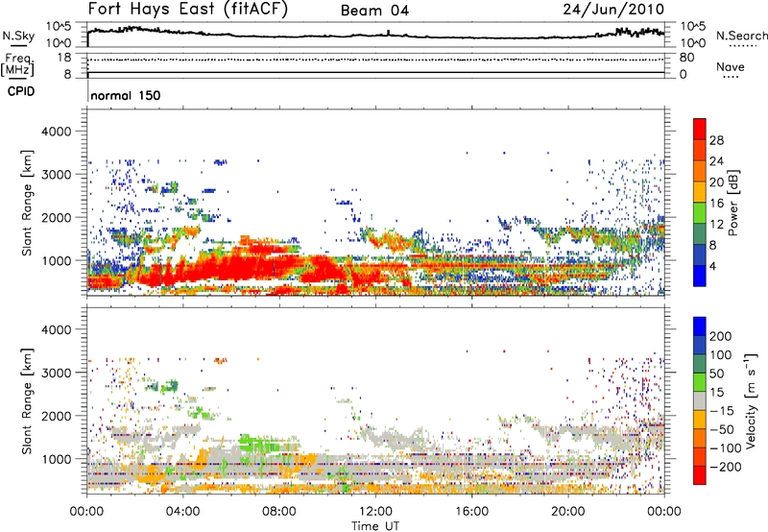This screenshot has height=532, width=768.
Task: Click the solid line sample under N.Sky
Action: [18, 45]
